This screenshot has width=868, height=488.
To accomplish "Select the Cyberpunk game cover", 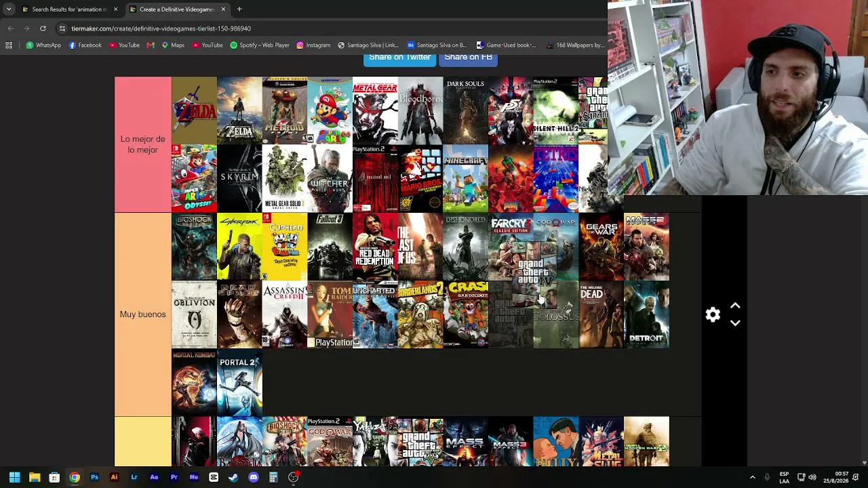I will (239, 247).
